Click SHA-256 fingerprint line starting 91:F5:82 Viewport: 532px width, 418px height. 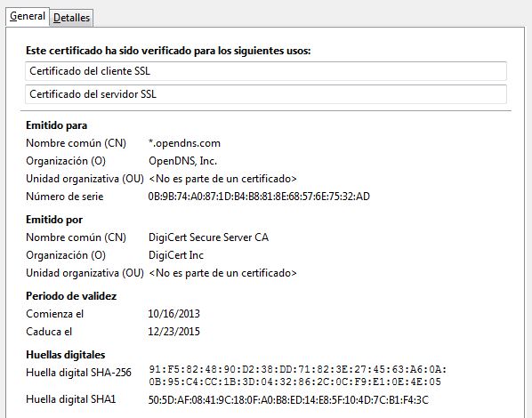(298, 369)
